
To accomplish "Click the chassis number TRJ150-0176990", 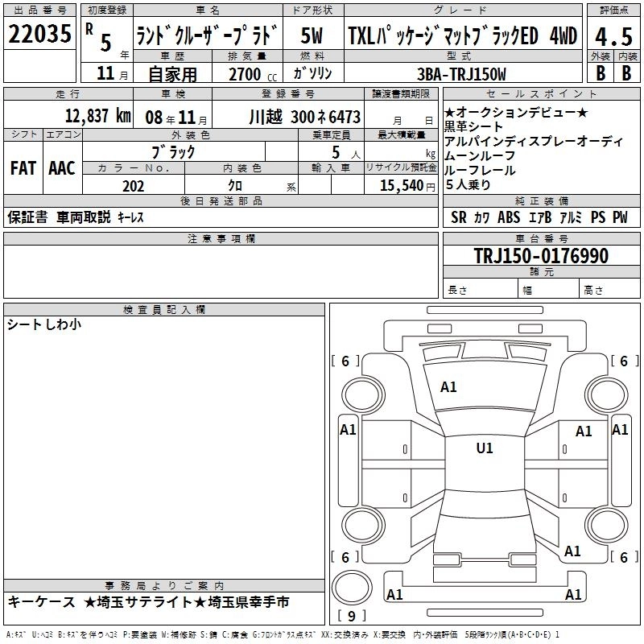I will (x=541, y=257).
